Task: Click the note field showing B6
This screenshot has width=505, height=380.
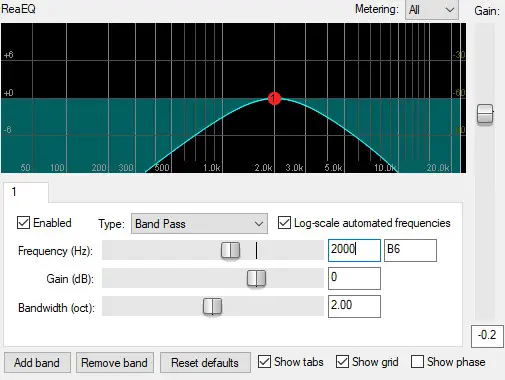Action: [410, 250]
